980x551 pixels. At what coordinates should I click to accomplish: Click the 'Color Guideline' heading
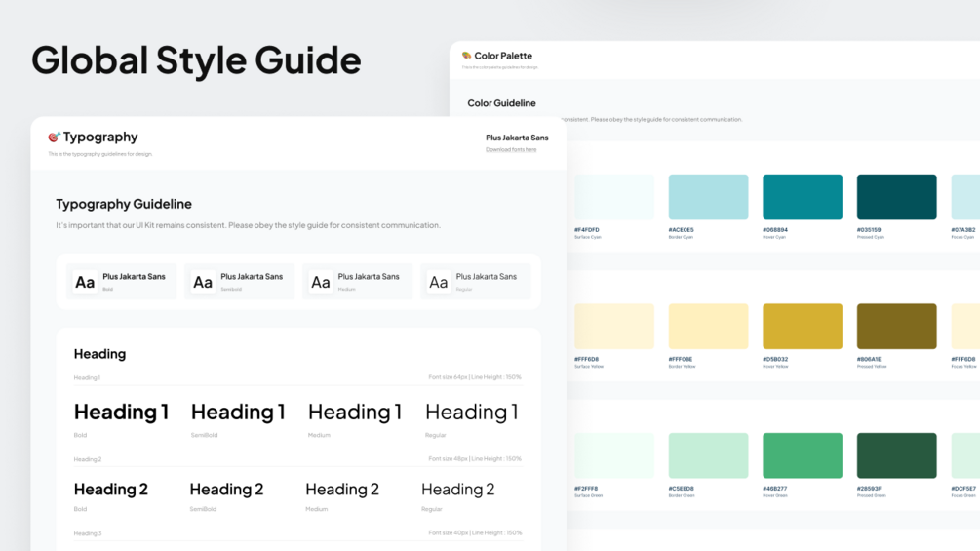(x=501, y=103)
